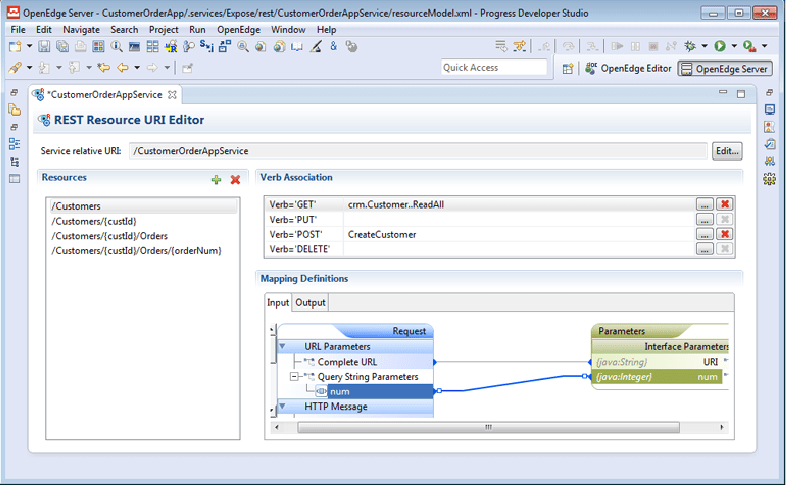
Task: Click the Save All toolbar icon
Action: (62, 47)
